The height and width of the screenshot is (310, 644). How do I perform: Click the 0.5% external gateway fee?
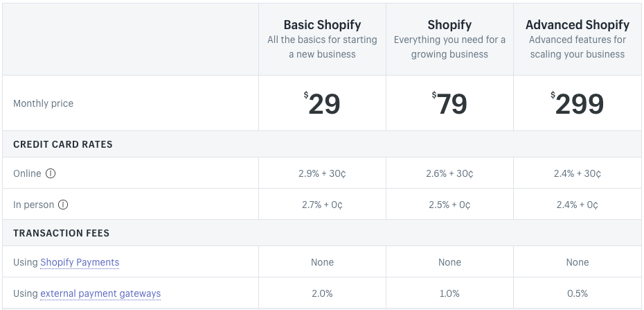[x=578, y=293]
